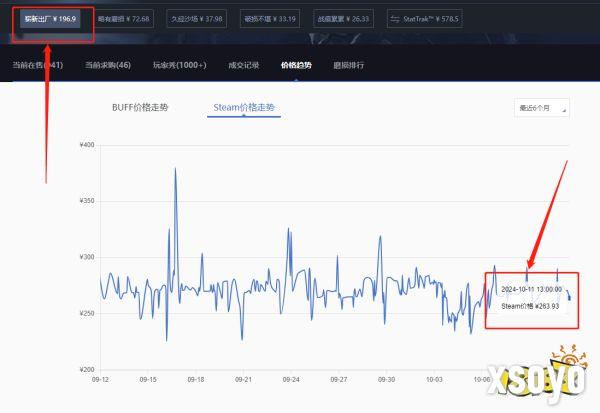Click the ¥250 y-axis label
Image resolution: width=600 pixels, height=413 pixels.
[x=87, y=313]
